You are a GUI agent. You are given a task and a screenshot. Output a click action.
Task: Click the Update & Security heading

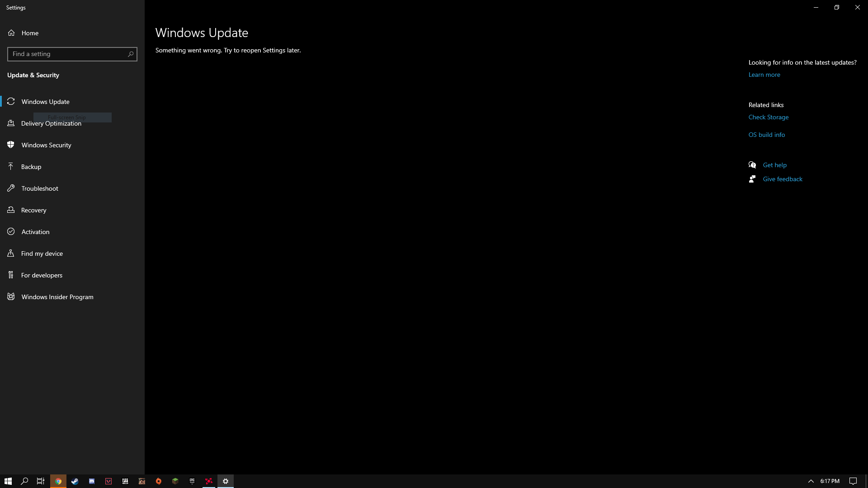33,75
